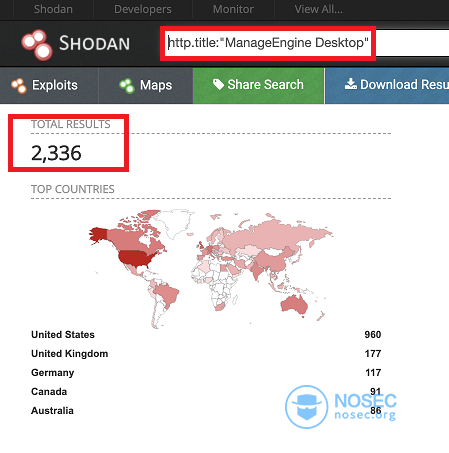Open the Developers top menu item
This screenshot has width=449, height=453.
tap(143, 9)
